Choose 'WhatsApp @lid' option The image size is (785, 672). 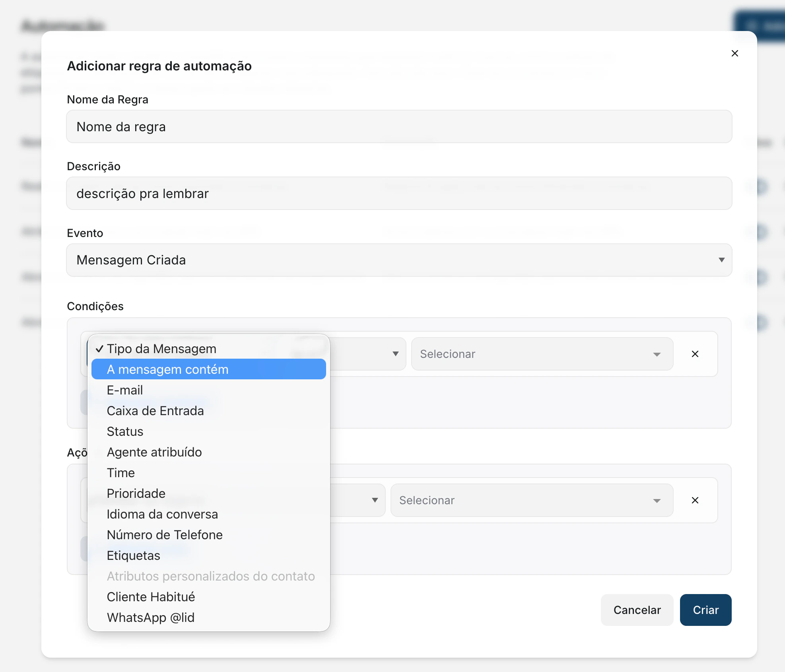(208, 618)
